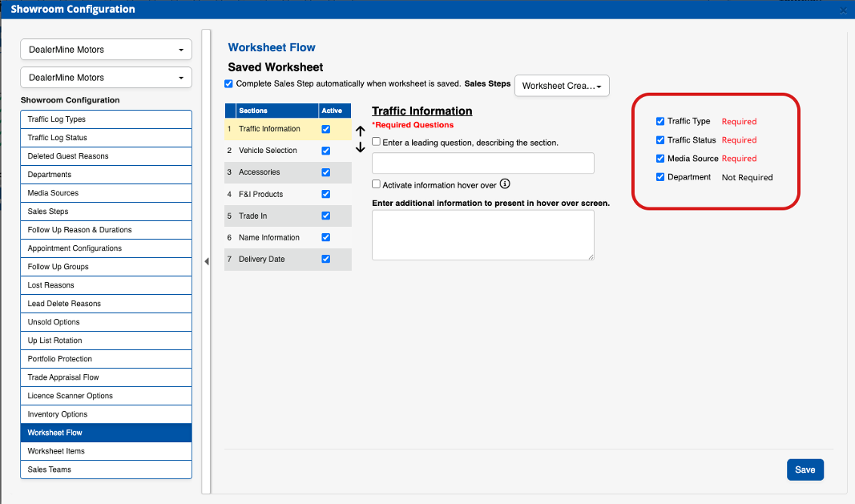Open the second DealerMine Motors dropdown
The image size is (855, 504).
click(x=106, y=78)
